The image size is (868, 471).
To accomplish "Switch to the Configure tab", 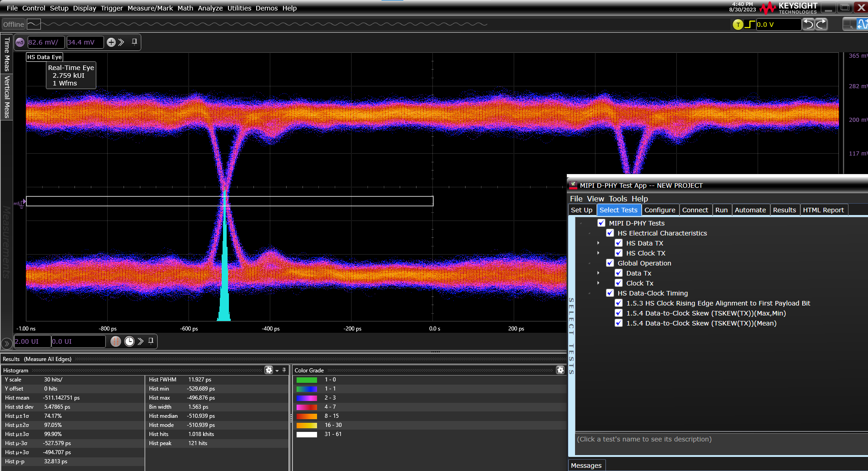I will (x=660, y=210).
